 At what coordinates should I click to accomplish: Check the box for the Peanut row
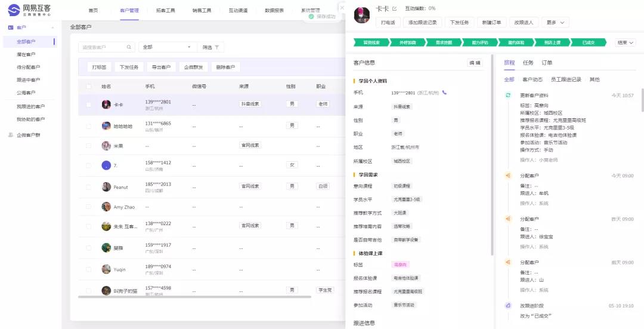click(88, 187)
